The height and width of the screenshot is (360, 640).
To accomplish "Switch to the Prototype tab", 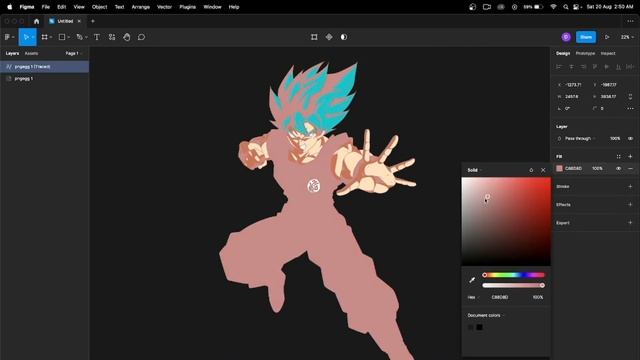I will tap(585, 53).
